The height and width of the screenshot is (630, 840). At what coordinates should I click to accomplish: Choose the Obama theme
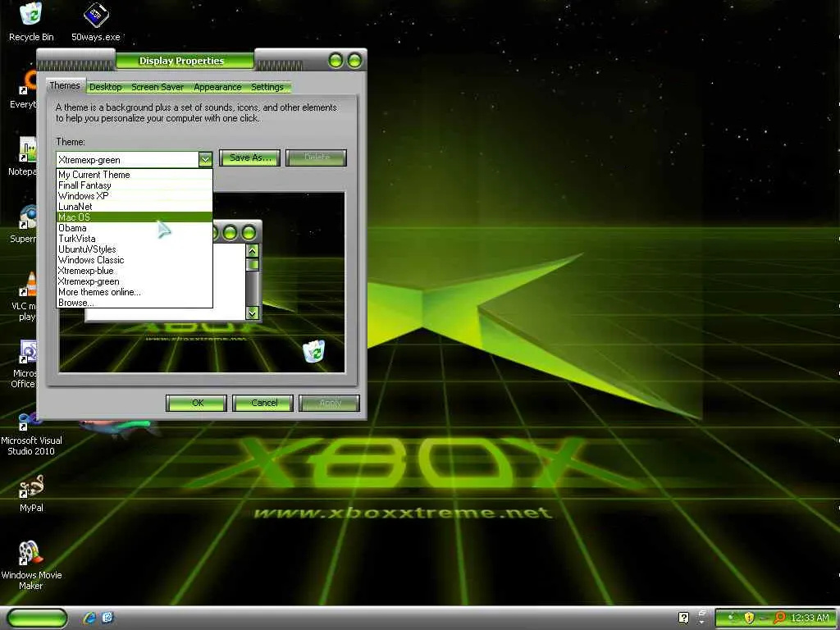135,228
